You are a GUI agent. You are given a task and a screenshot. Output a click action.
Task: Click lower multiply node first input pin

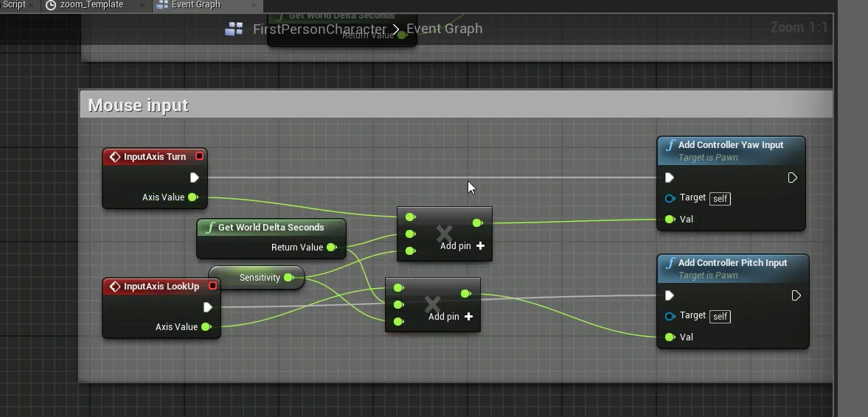point(398,288)
